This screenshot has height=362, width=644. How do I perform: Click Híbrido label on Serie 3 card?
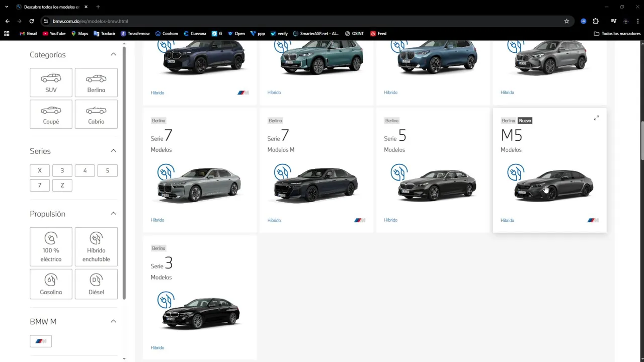(x=157, y=347)
